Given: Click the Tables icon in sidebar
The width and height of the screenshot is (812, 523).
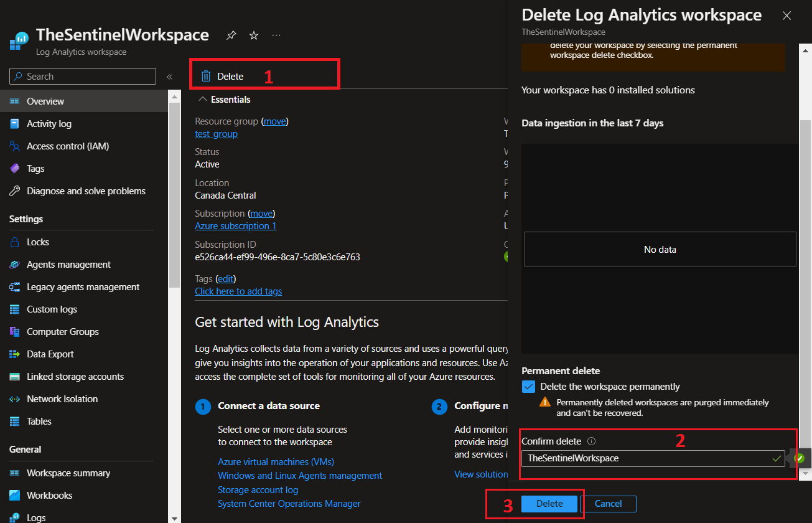Looking at the screenshot, I should [14, 421].
